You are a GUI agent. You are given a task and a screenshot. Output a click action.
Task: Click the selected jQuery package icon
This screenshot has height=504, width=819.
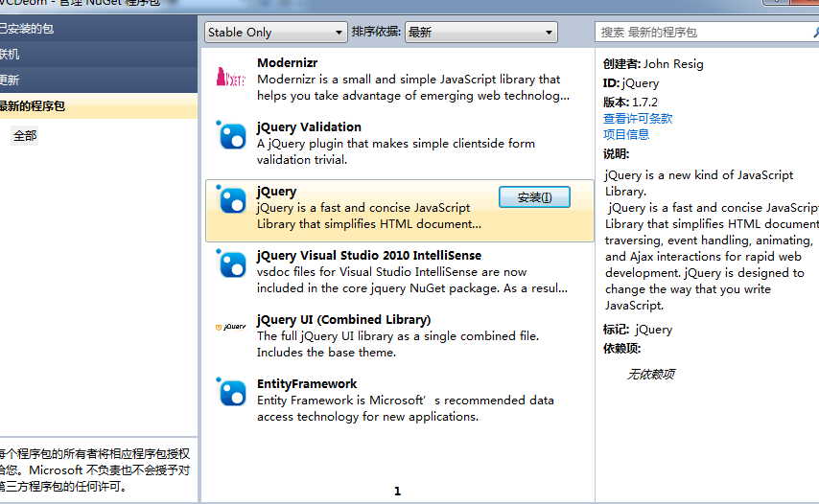click(x=230, y=199)
